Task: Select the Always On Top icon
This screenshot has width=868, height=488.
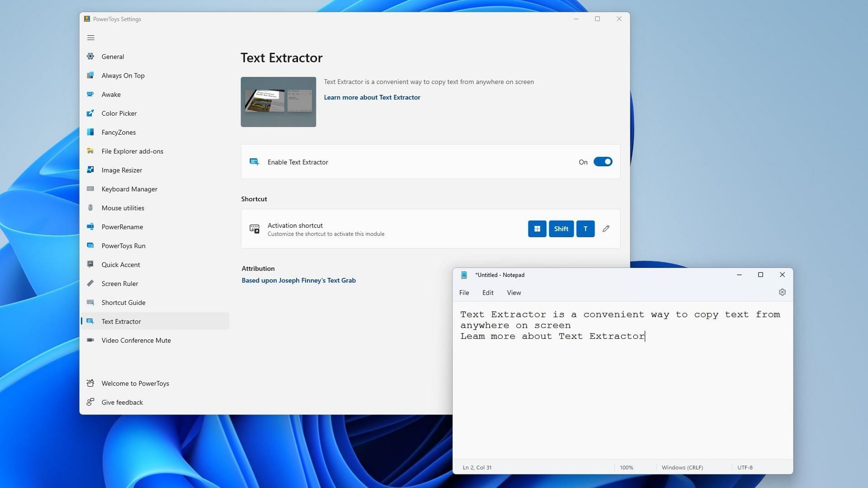Action: (x=90, y=75)
